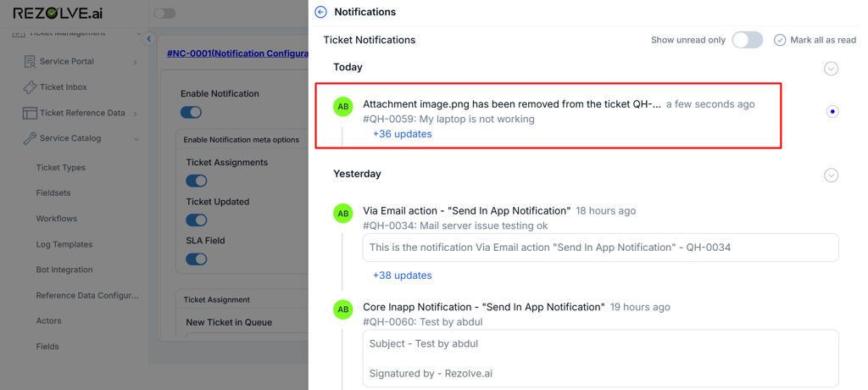Open Workflows in the sidebar
Image resolution: width=868 pixels, height=390 pixels.
[56, 219]
